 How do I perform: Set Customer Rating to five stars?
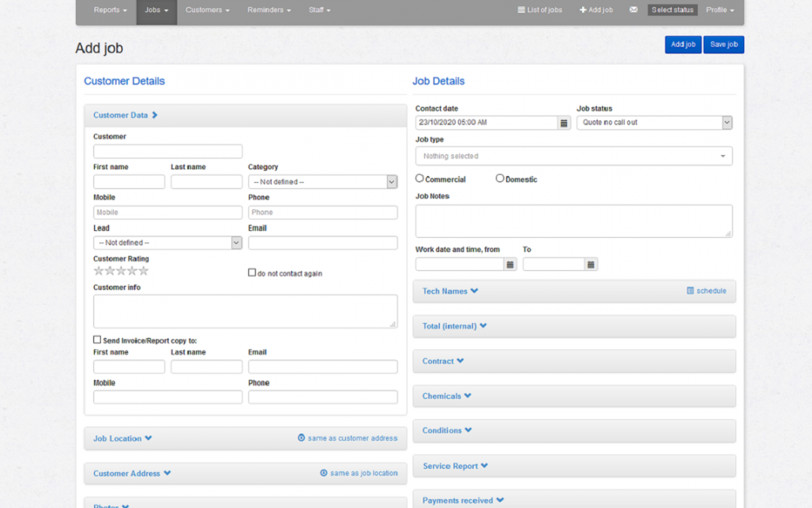point(144,271)
